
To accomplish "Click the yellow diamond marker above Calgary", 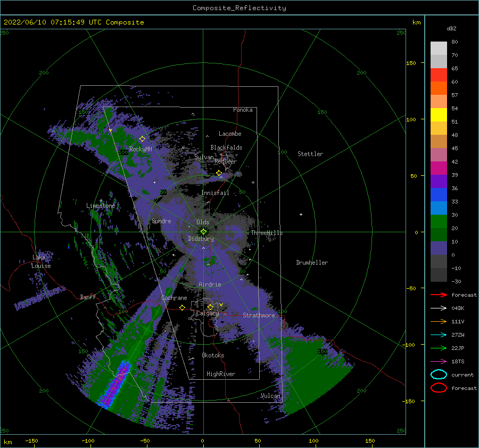I will [210, 307].
